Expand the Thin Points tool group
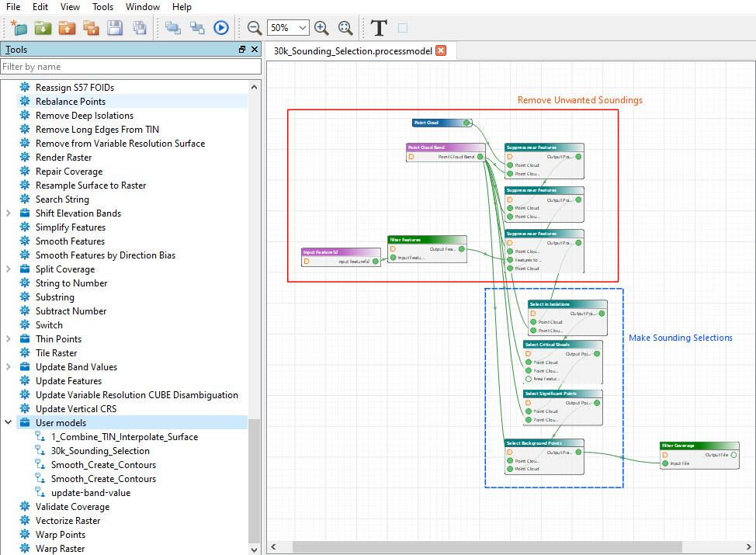This screenshot has height=555, width=756. click(9, 339)
